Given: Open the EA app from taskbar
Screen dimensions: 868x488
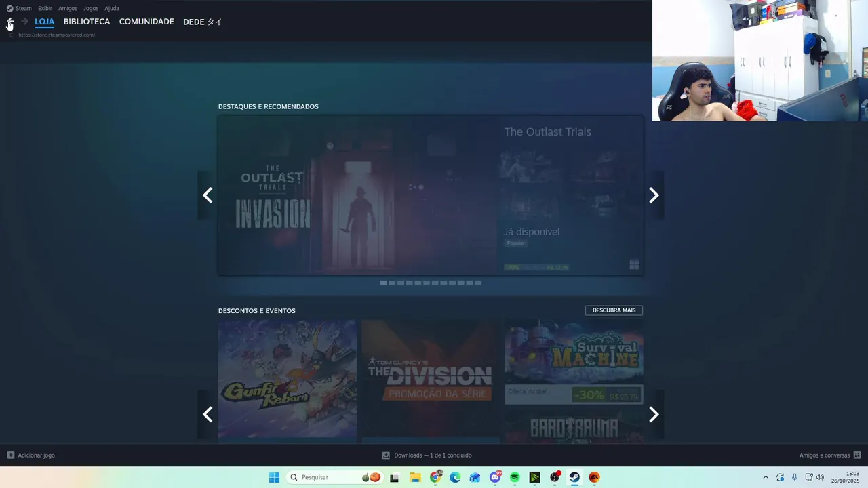Looking at the screenshot, I should [595, 477].
